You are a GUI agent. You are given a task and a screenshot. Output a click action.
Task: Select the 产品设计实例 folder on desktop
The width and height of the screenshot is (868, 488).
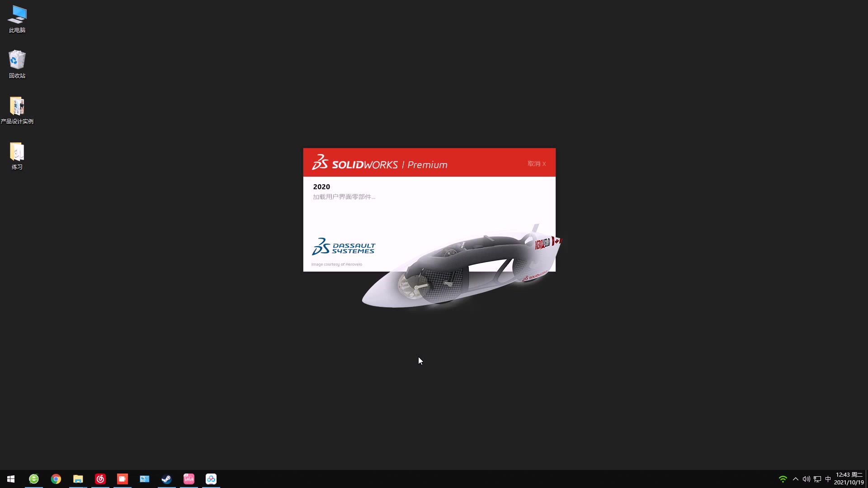[17, 110]
